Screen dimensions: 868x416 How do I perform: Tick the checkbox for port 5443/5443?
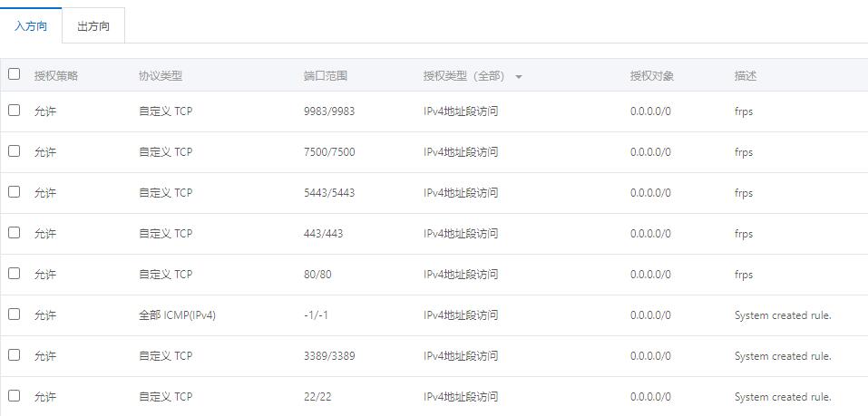tap(14, 192)
